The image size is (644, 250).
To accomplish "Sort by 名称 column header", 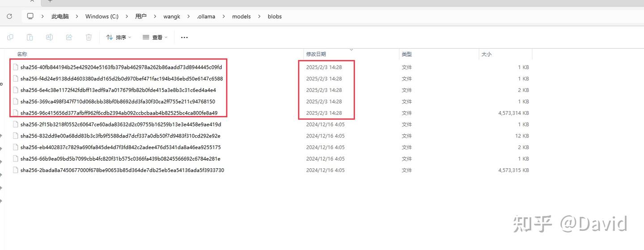I will [x=22, y=54].
